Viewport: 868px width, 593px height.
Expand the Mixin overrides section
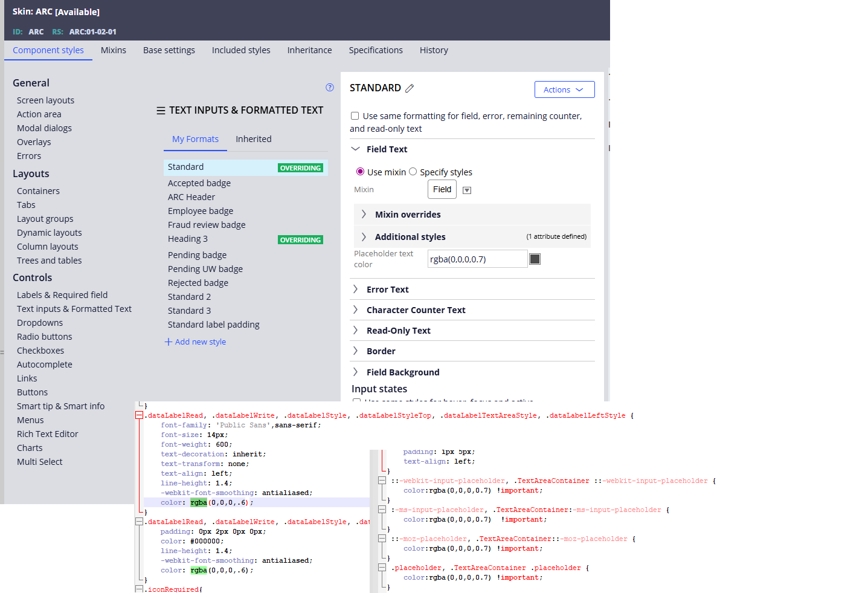pyautogui.click(x=364, y=215)
